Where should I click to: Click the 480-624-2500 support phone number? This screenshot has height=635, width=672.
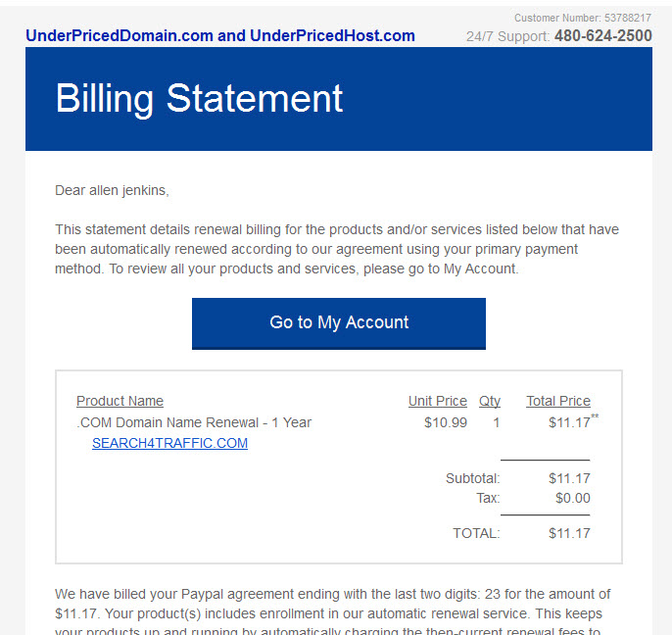coord(603,35)
